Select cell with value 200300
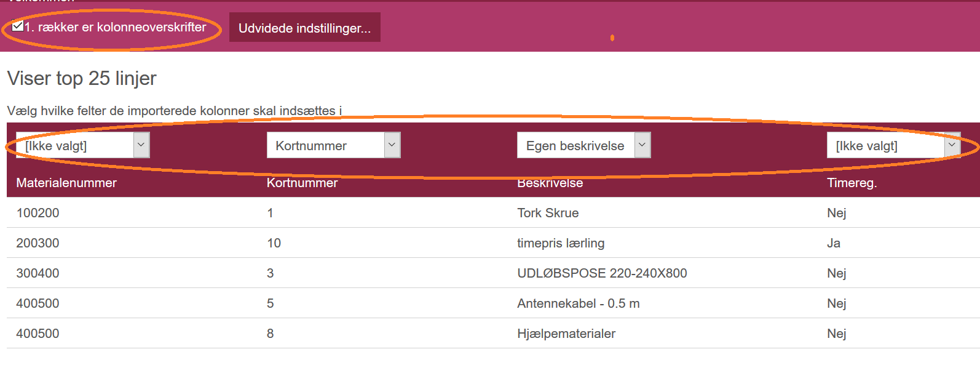The image size is (980, 365). tap(38, 243)
